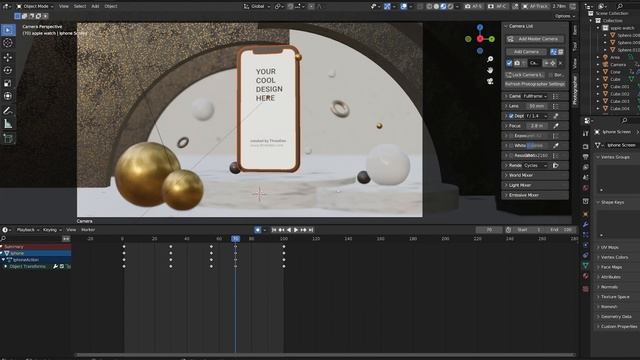Viewport: 640px width, 360px height.
Task: Open the object data properties green triangle icon
Action: (586, 265)
